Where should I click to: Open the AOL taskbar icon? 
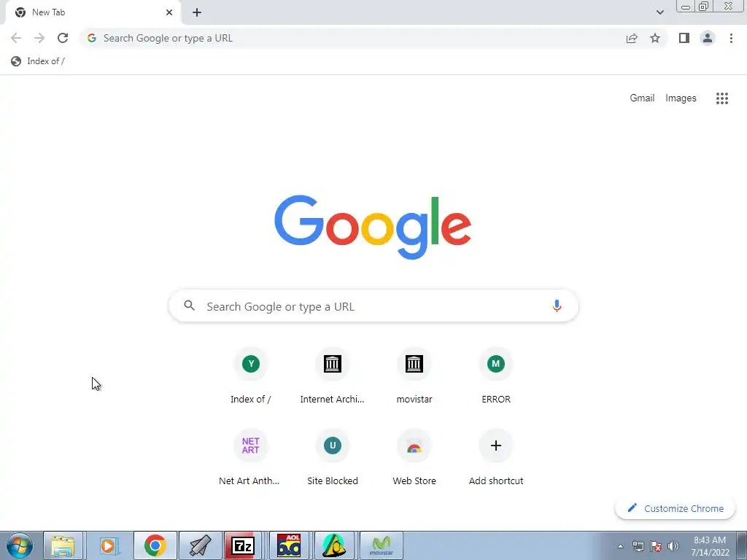click(x=289, y=545)
